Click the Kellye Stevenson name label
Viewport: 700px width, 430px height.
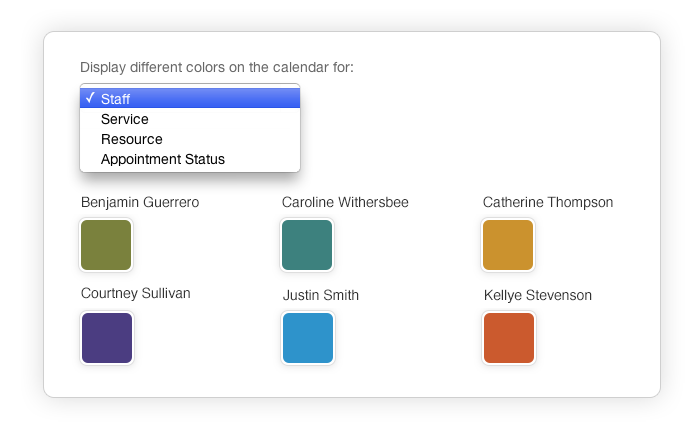click(x=538, y=295)
